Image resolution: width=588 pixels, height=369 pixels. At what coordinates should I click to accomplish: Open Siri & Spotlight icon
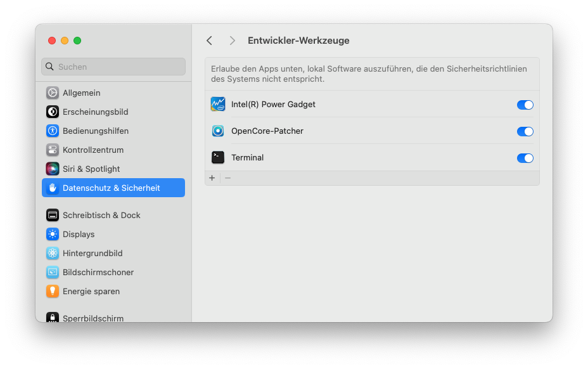click(x=53, y=169)
